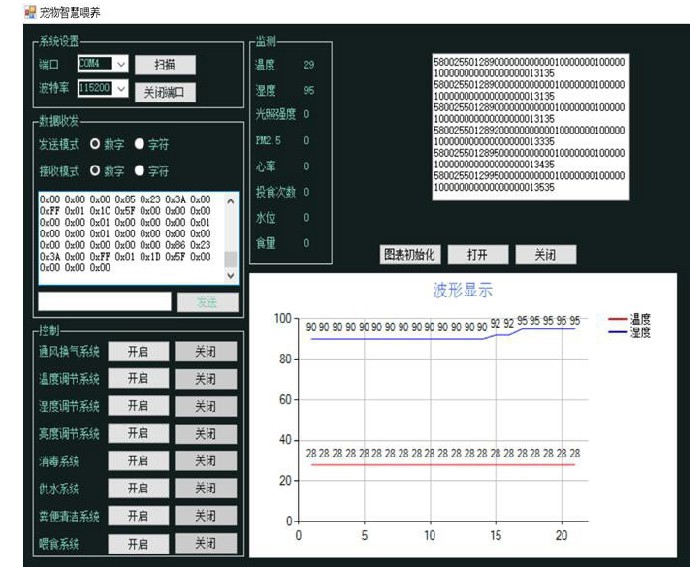Click inside the hex data text area

tap(131, 238)
